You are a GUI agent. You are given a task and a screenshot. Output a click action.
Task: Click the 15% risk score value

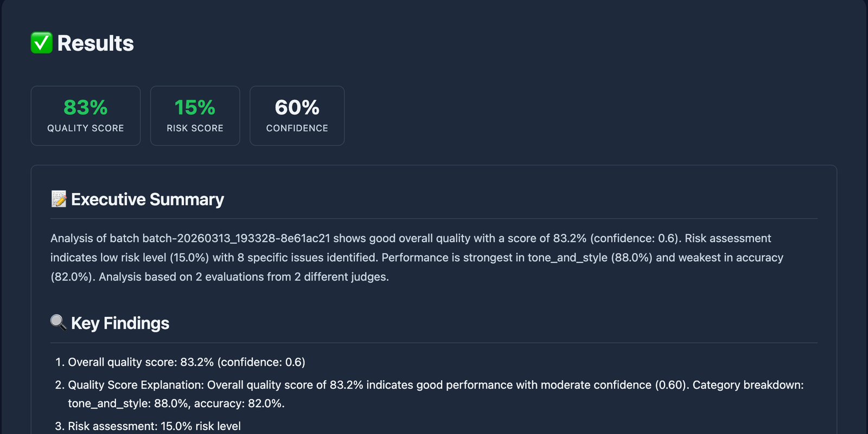coord(195,107)
